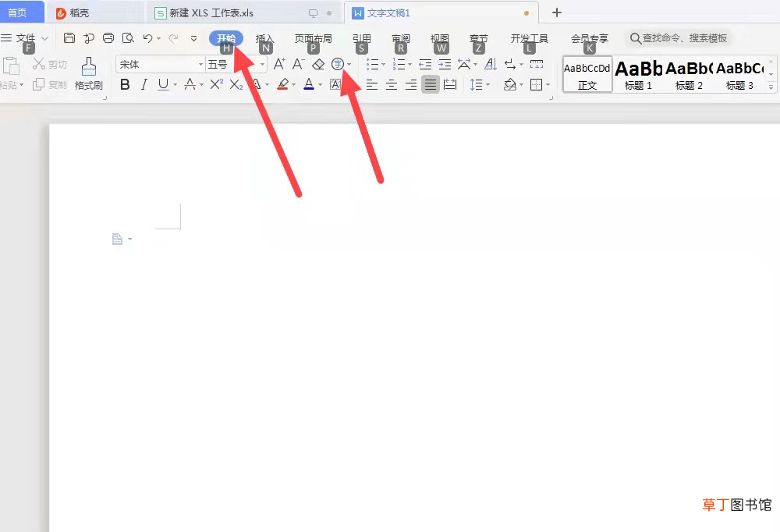Click the Increase Font Size icon
The width and height of the screenshot is (780, 532).
279,64
